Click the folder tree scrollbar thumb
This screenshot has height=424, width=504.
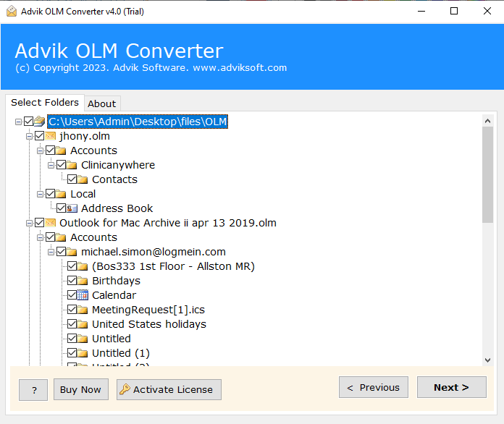click(487, 174)
